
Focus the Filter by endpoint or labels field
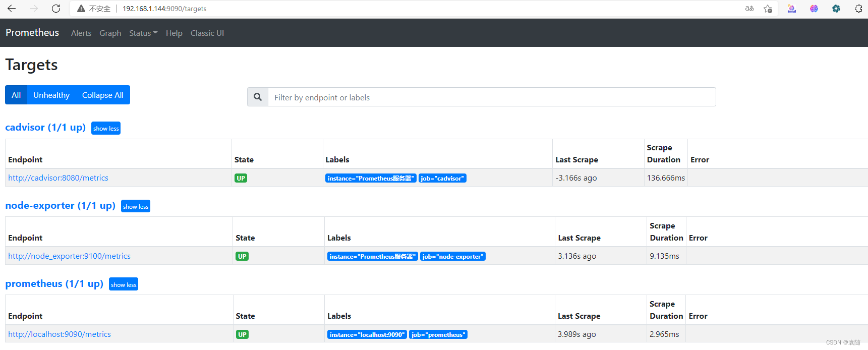pos(492,97)
